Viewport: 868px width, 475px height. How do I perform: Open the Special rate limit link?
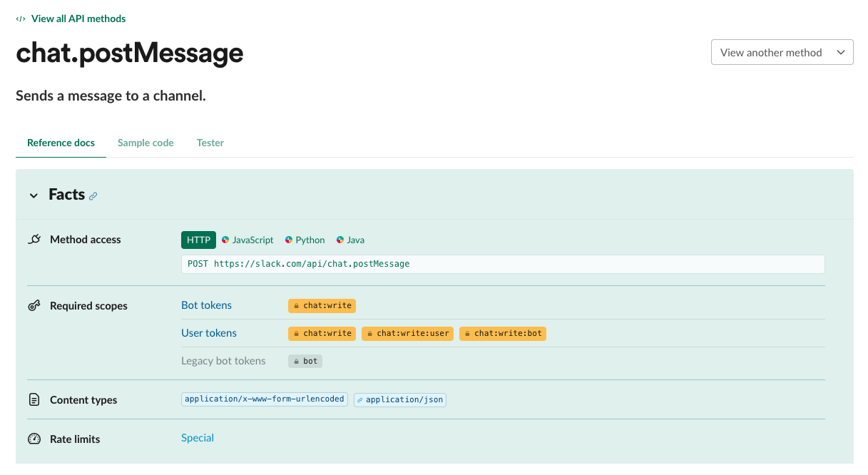198,438
